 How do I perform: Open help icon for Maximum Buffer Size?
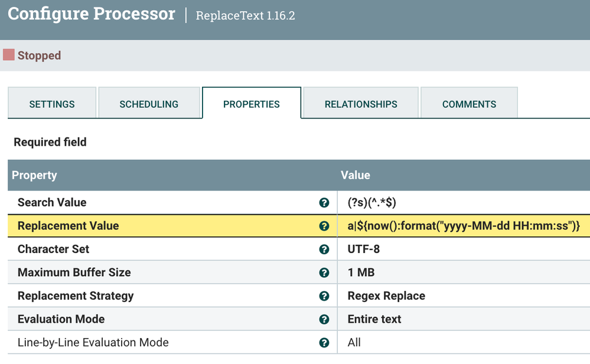[x=324, y=273]
